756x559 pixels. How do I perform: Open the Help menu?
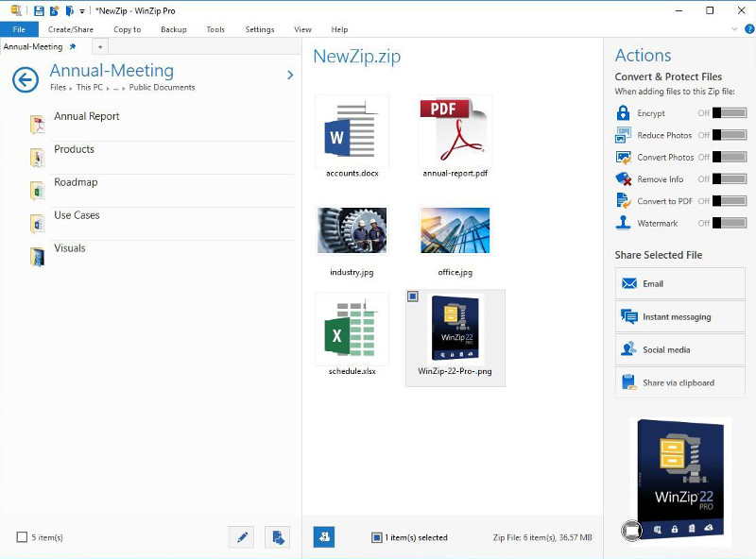pyautogui.click(x=339, y=29)
